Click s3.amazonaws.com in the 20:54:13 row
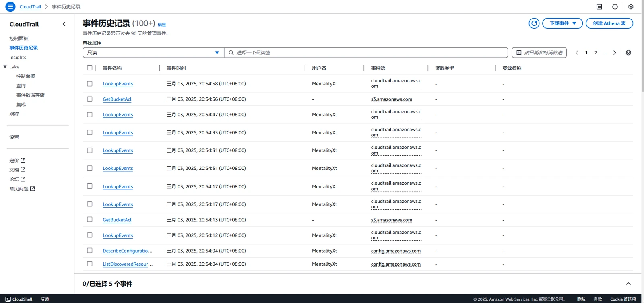Image resolution: width=644 pixels, height=303 pixels. [x=392, y=220]
